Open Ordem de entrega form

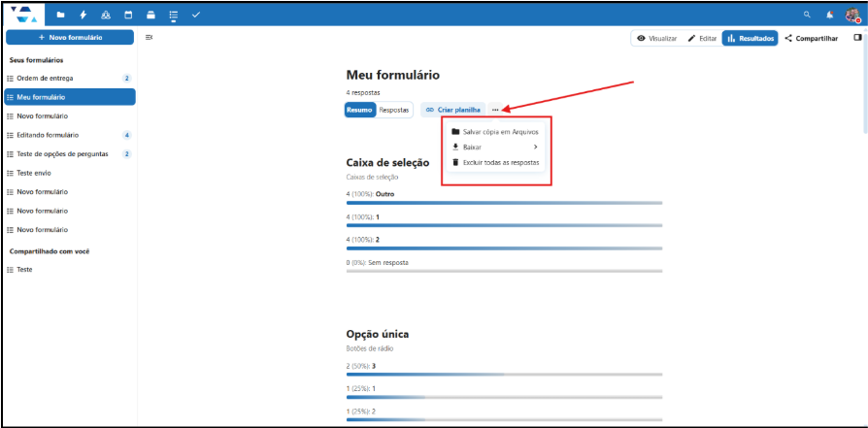[45, 78]
